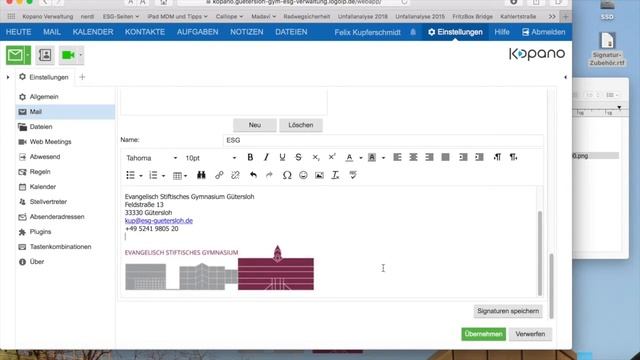Open Tastenkombinationen settings category
640x360 pixels.
(65, 247)
